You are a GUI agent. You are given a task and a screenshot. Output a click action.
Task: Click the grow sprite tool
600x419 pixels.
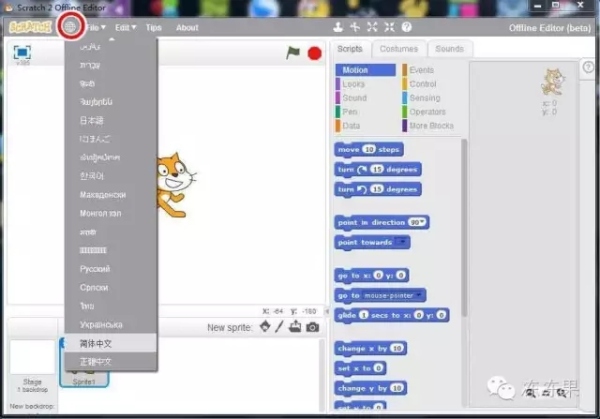coord(372,27)
